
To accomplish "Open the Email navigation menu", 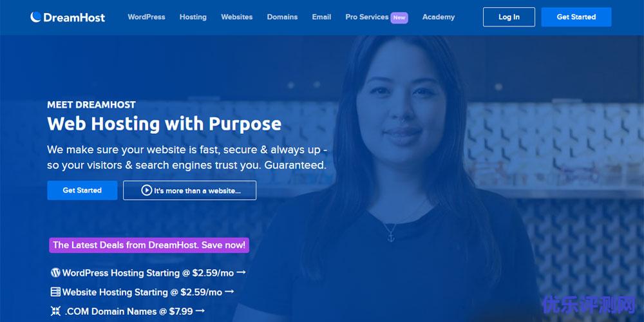I will click(x=321, y=17).
